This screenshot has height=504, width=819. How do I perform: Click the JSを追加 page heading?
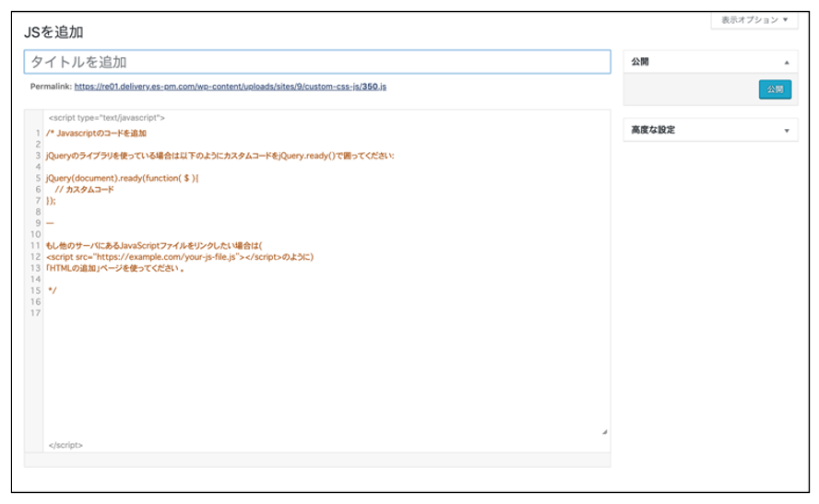(x=53, y=32)
